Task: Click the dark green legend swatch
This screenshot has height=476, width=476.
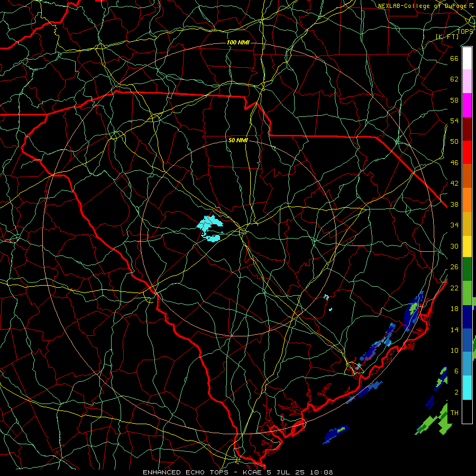Action: [467, 269]
